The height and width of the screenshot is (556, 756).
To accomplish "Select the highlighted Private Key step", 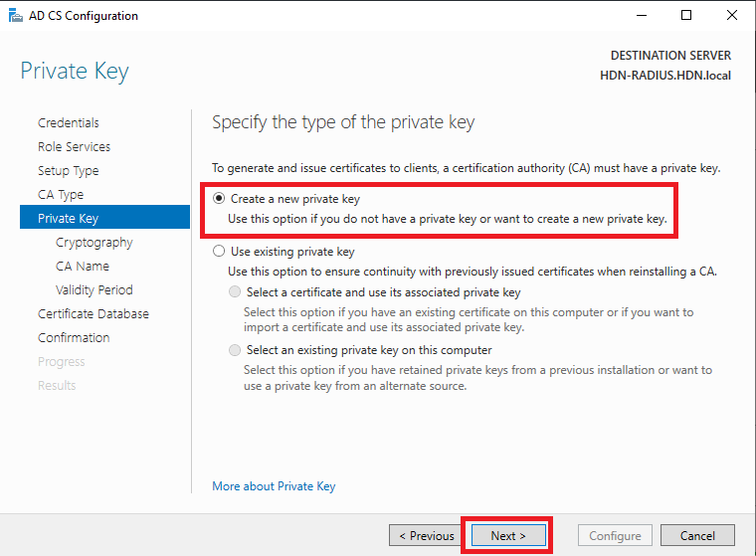I will (105, 217).
